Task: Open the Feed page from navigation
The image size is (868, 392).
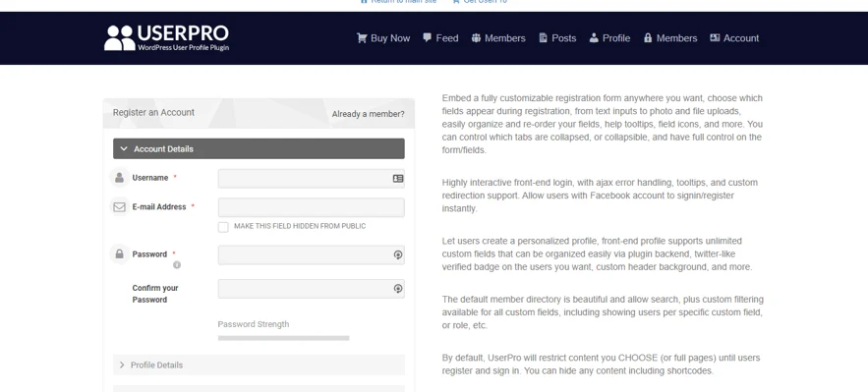Action: point(440,38)
